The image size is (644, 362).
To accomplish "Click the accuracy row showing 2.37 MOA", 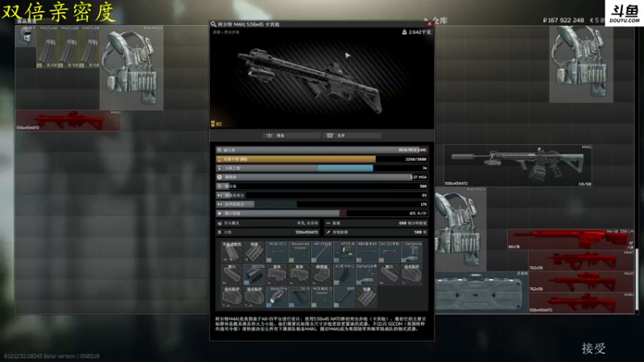I will pos(322,177).
